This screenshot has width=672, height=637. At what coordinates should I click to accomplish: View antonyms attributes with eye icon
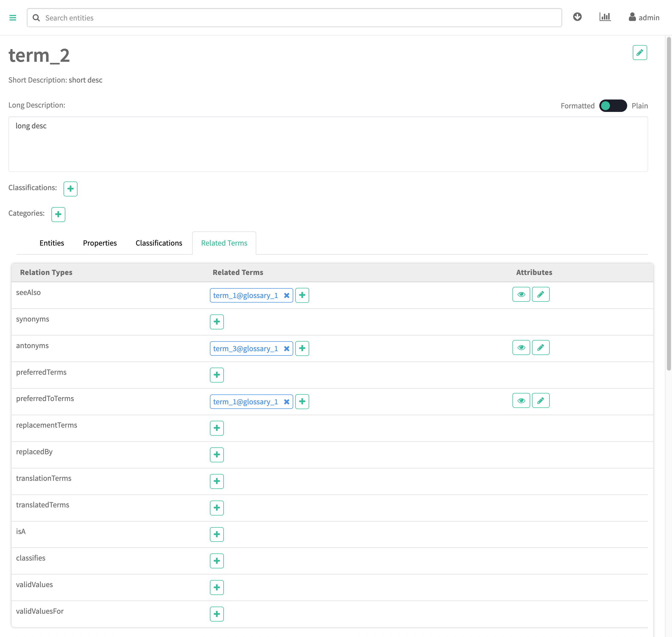pos(521,348)
